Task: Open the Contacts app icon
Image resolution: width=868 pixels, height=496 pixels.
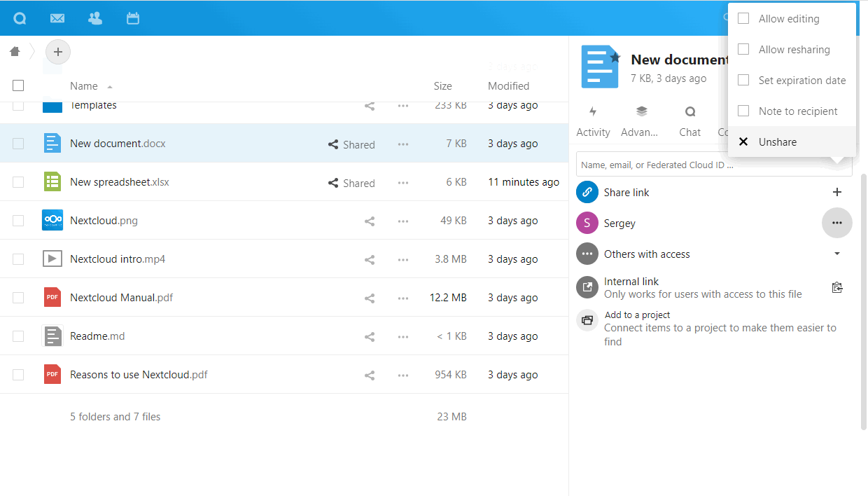Action: click(x=95, y=18)
